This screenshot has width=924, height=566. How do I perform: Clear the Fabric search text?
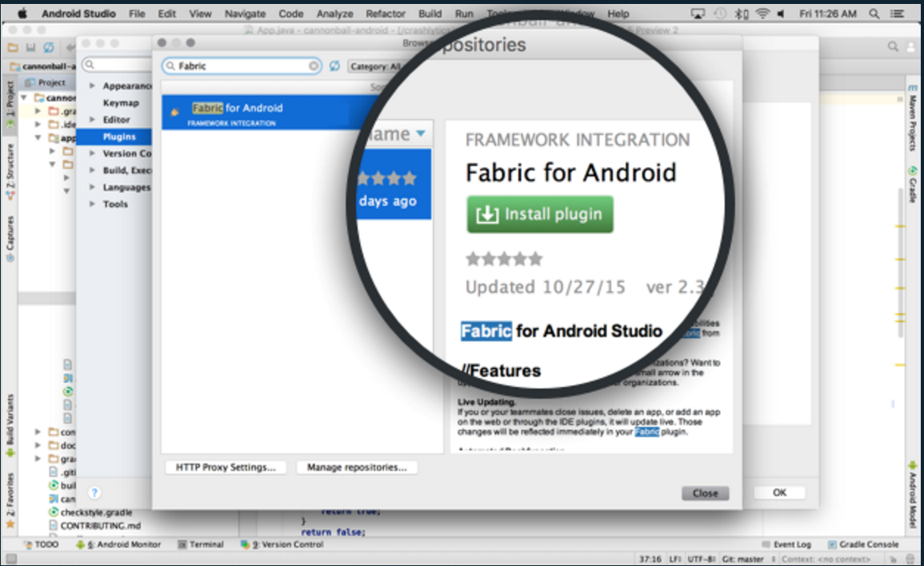pyautogui.click(x=314, y=66)
